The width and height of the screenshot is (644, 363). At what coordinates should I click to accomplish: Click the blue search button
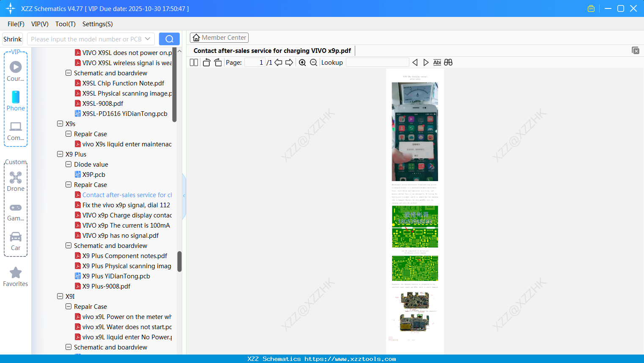point(169,39)
